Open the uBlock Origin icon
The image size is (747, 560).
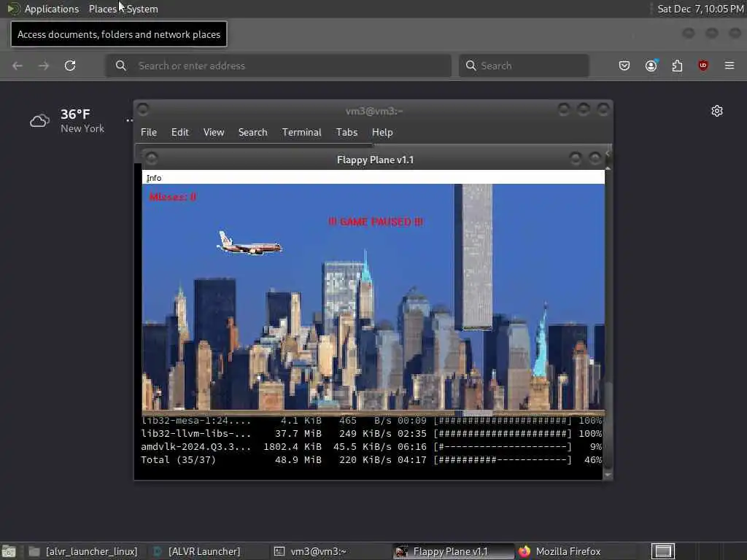coord(703,66)
